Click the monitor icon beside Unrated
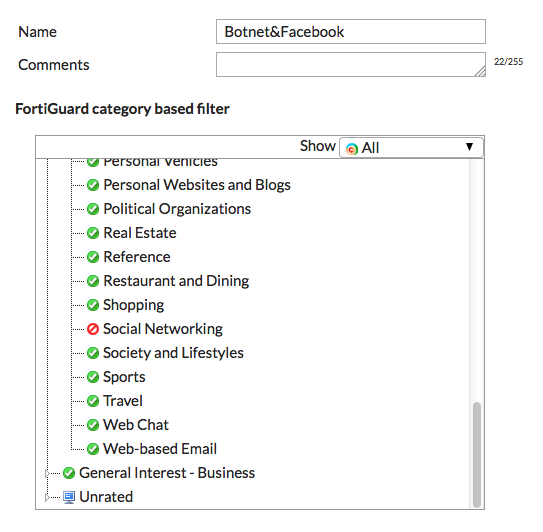Viewport: 543px width, 532px height. (69, 497)
